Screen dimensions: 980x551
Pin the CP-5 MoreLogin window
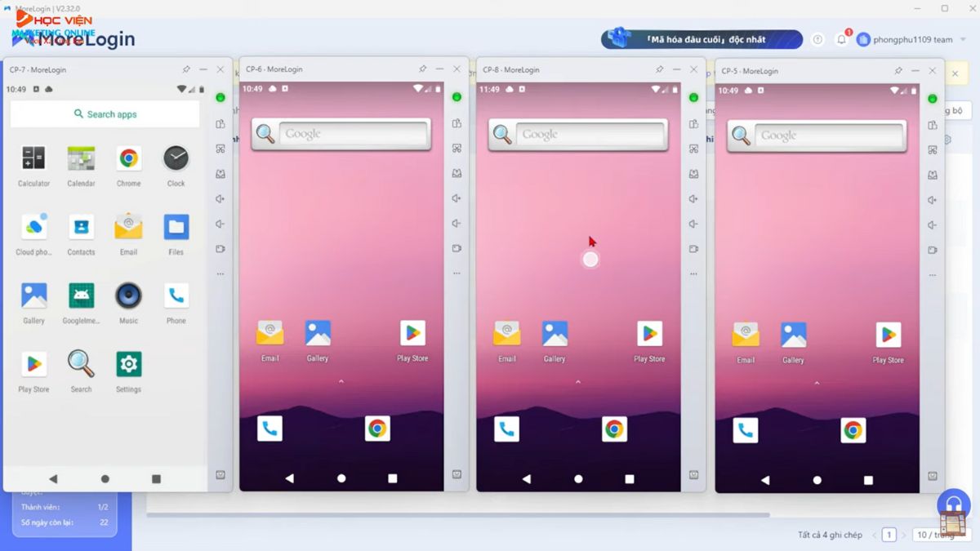click(898, 71)
